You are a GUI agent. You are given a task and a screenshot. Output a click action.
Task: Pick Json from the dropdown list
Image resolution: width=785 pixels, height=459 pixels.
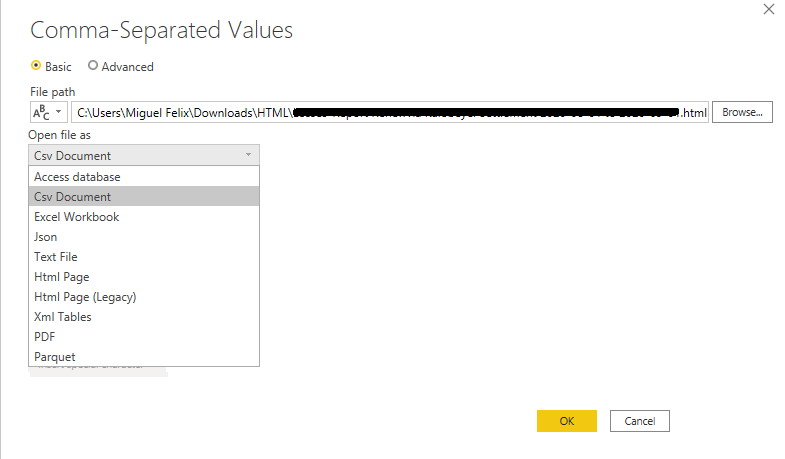coord(46,237)
